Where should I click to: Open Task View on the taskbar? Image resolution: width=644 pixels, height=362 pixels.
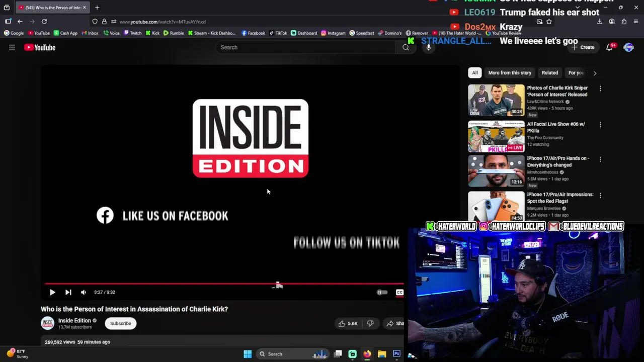tap(338, 354)
